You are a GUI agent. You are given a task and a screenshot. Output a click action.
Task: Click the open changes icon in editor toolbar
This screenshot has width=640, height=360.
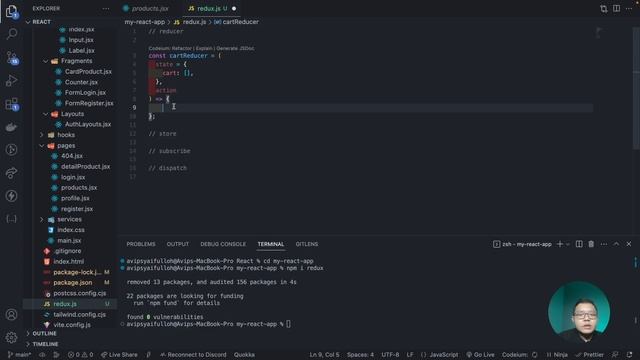pyautogui.click(x=604, y=9)
